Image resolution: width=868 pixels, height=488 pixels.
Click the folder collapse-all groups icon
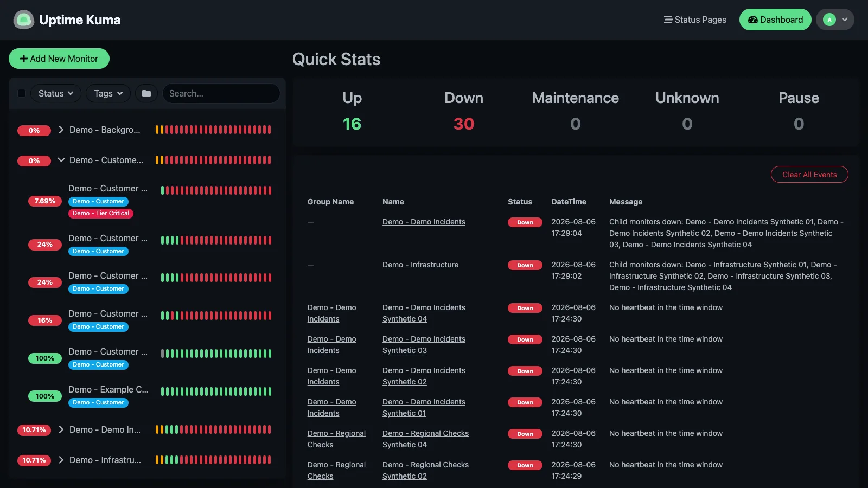(x=146, y=93)
